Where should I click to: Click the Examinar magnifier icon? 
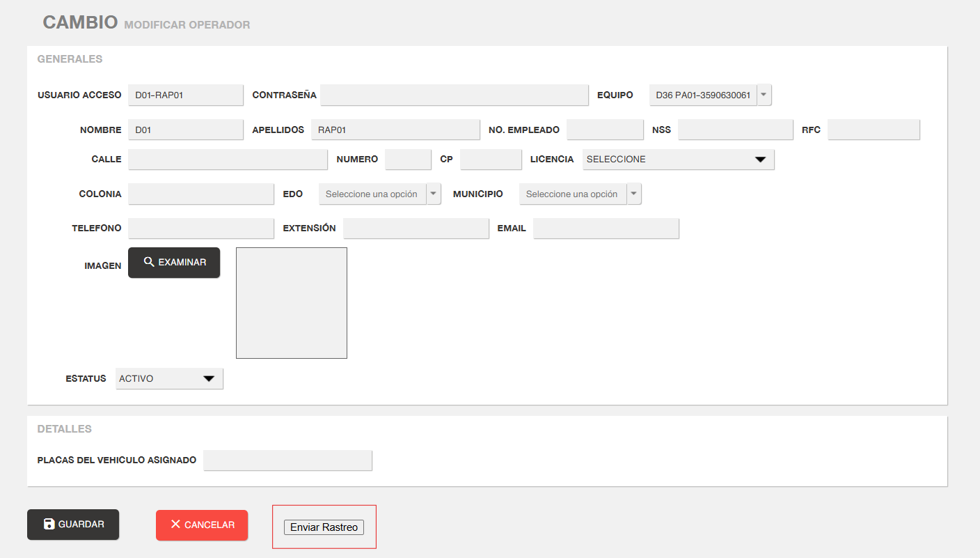pos(148,262)
